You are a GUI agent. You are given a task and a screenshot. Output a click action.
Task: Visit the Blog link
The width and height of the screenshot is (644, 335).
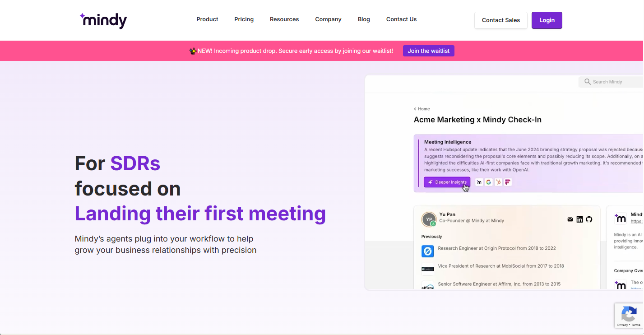364,19
